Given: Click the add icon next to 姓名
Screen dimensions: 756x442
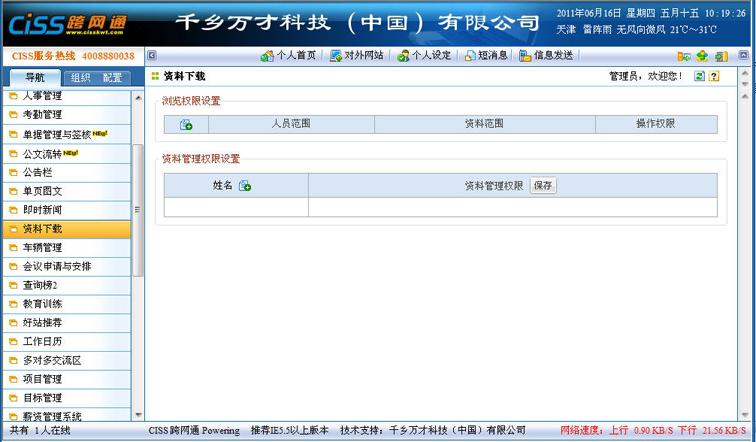Looking at the screenshot, I should [x=245, y=186].
